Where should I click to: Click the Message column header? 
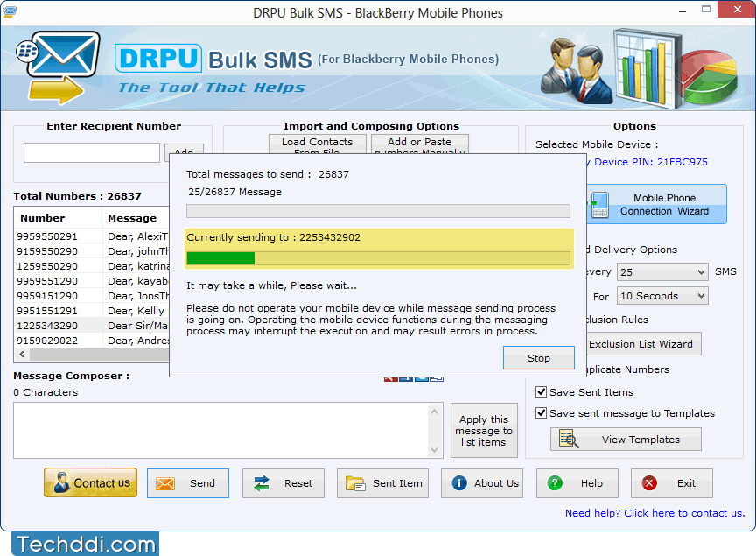[x=132, y=218]
